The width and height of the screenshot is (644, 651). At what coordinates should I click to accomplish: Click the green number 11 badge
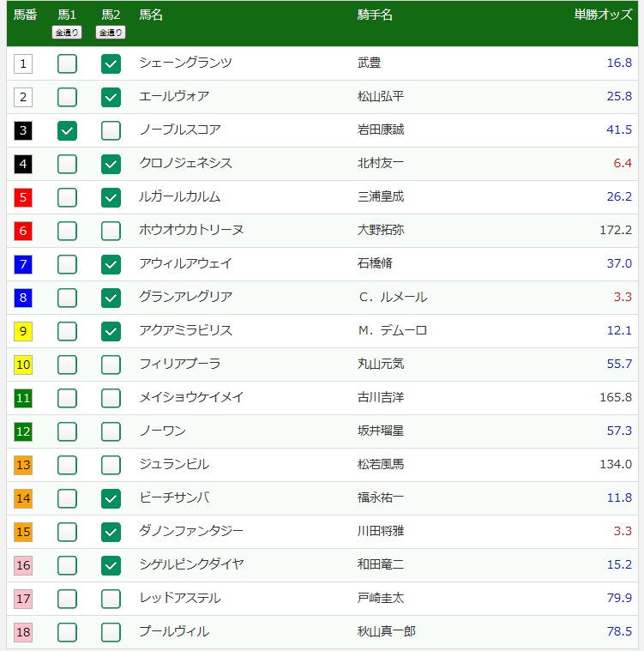(x=23, y=398)
